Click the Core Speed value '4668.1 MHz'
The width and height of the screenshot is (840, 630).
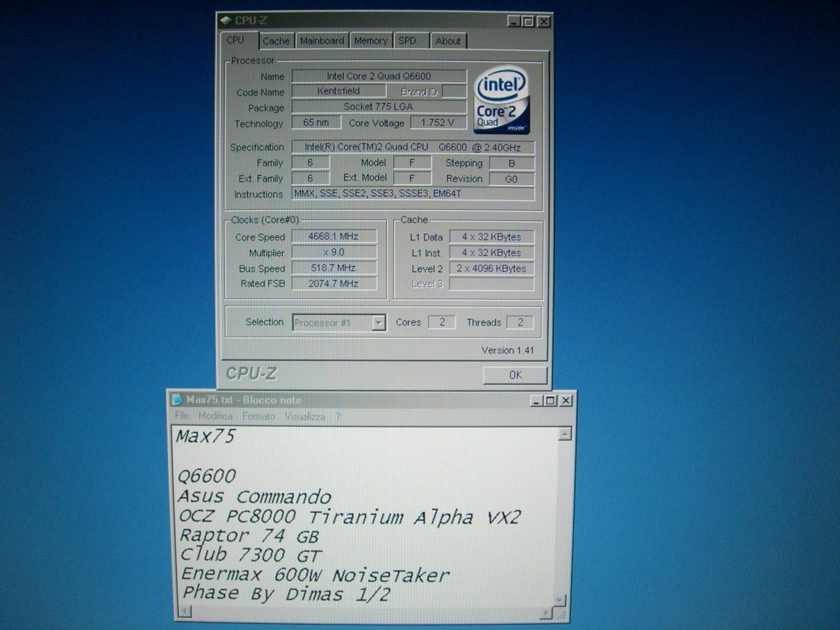(x=334, y=236)
